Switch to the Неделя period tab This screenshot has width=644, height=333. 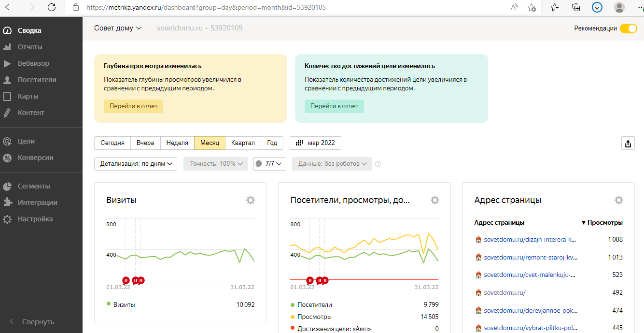pos(177,143)
